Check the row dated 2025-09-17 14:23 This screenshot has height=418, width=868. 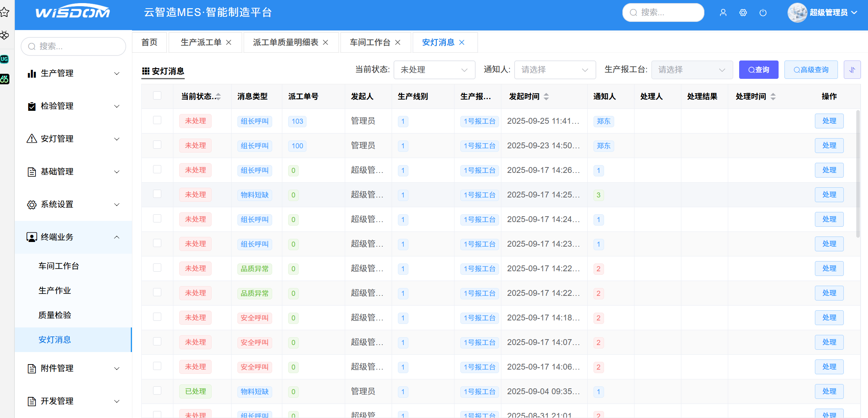(157, 243)
